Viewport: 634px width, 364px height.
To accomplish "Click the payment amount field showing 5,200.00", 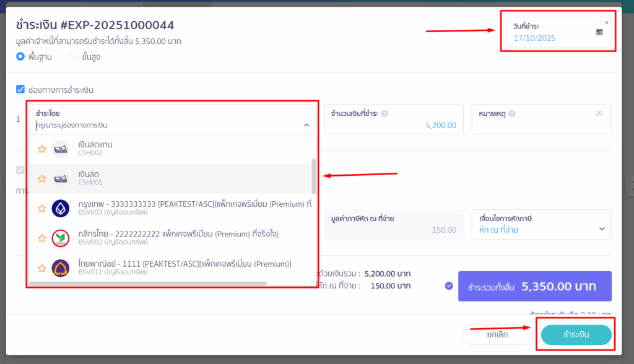I will click(394, 125).
